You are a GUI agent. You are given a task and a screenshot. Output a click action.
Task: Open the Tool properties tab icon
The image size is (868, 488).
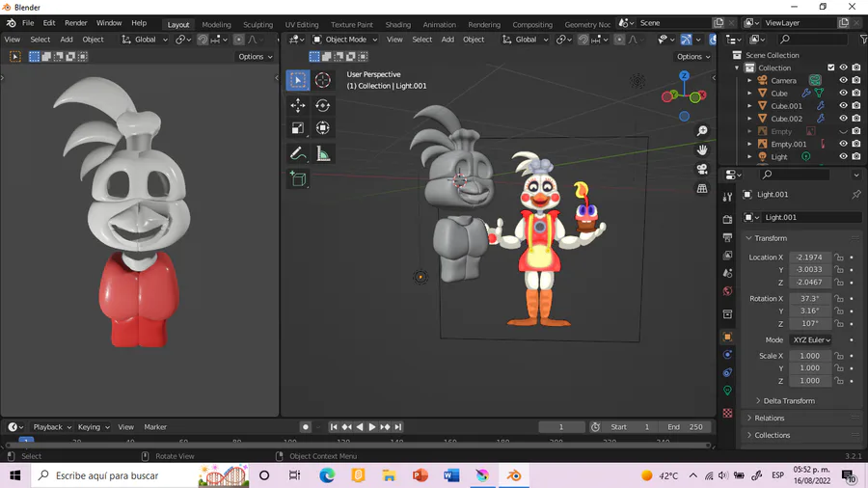[x=727, y=197]
